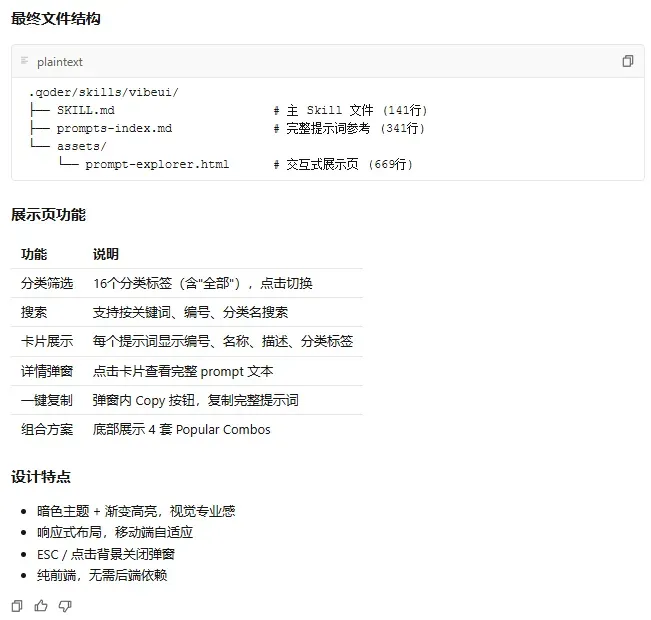This screenshot has height=620, width=651.
Task: Click the '点击卡片查看完整 prompt 文本' cell
Action: click(183, 371)
